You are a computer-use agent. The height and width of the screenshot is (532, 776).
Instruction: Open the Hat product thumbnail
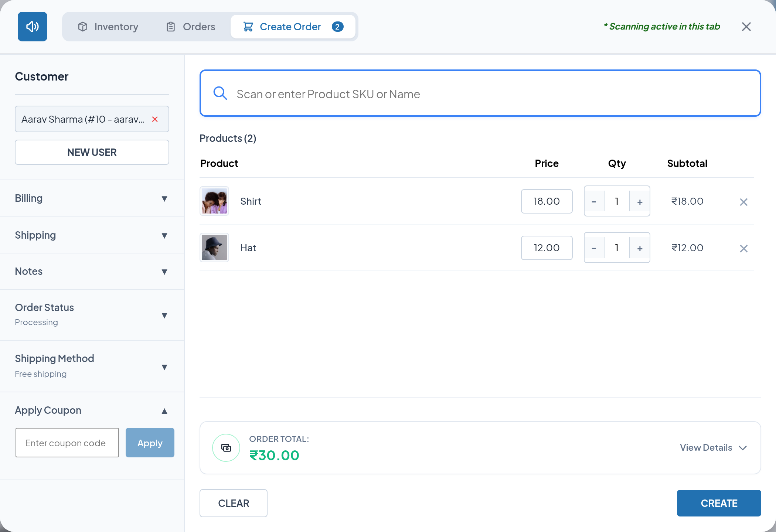(214, 248)
